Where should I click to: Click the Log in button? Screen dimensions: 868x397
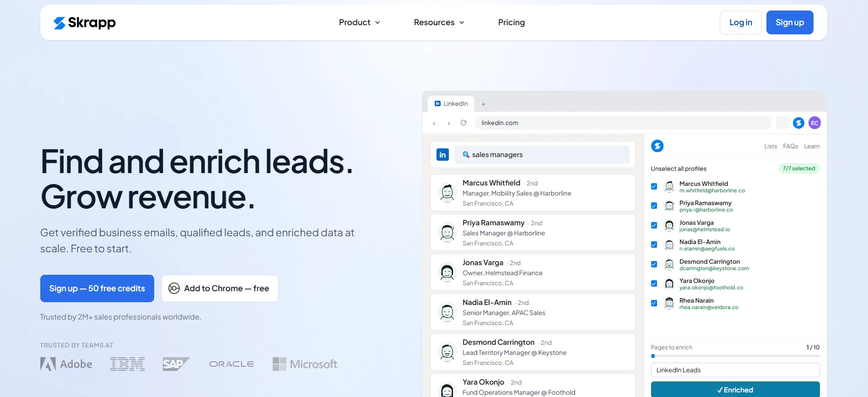click(x=741, y=22)
